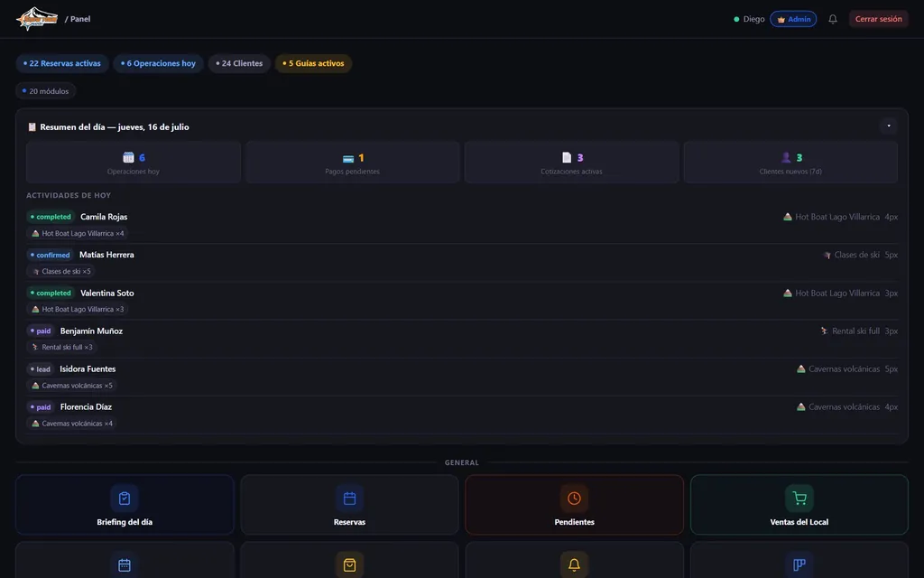Open the notifications bell in the header
Image resolution: width=924 pixels, height=578 pixels.
click(x=833, y=19)
